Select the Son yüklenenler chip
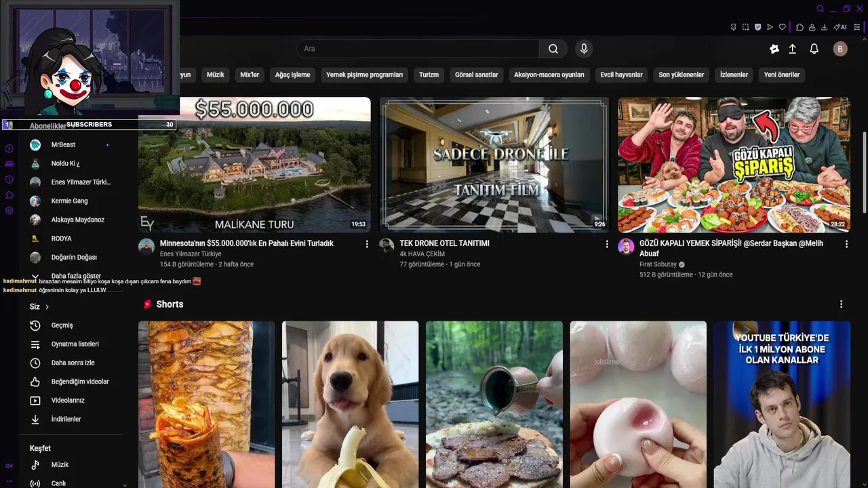Screen dimensions: 868x488 (681, 75)
